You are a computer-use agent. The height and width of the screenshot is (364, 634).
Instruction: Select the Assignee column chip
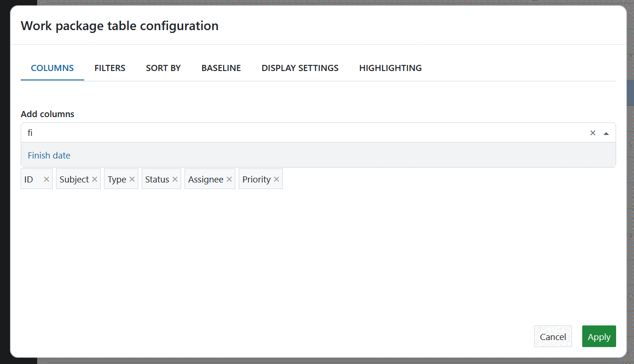(206, 179)
